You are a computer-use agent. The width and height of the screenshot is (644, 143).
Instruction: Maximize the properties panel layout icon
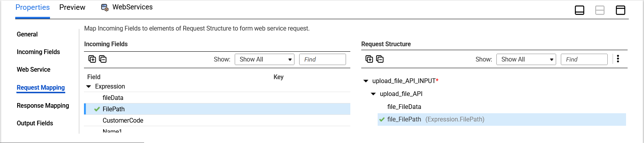[x=621, y=10]
